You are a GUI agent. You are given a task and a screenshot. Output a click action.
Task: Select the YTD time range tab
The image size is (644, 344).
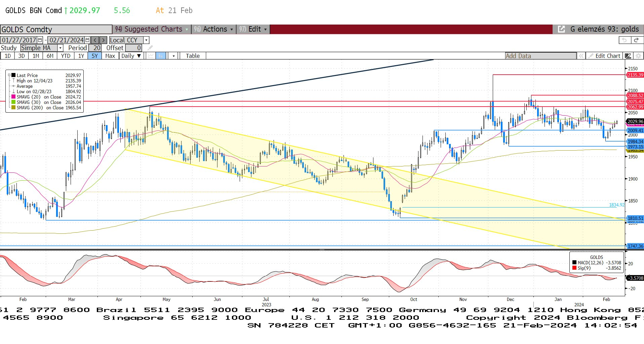(x=66, y=56)
